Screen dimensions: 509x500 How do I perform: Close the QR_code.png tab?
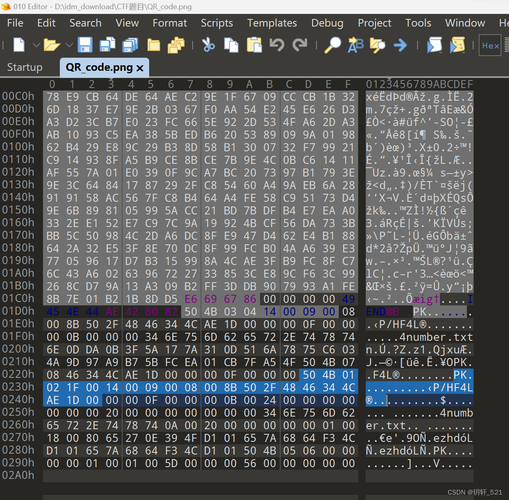[140, 68]
